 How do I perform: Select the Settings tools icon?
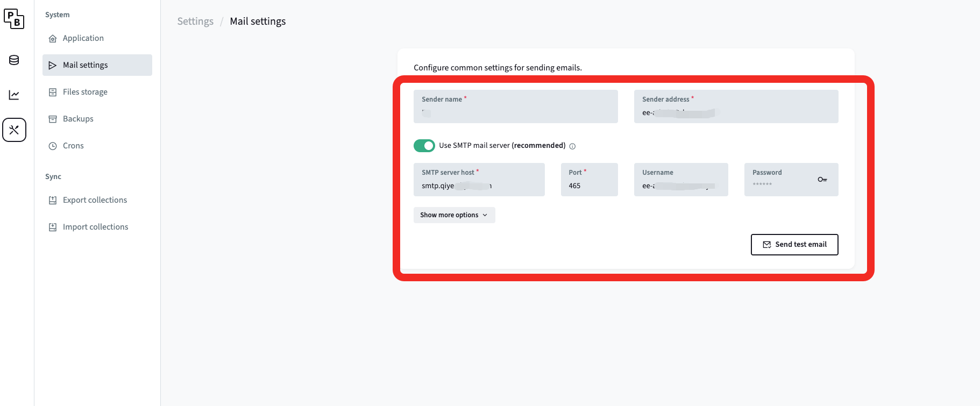pos(14,130)
